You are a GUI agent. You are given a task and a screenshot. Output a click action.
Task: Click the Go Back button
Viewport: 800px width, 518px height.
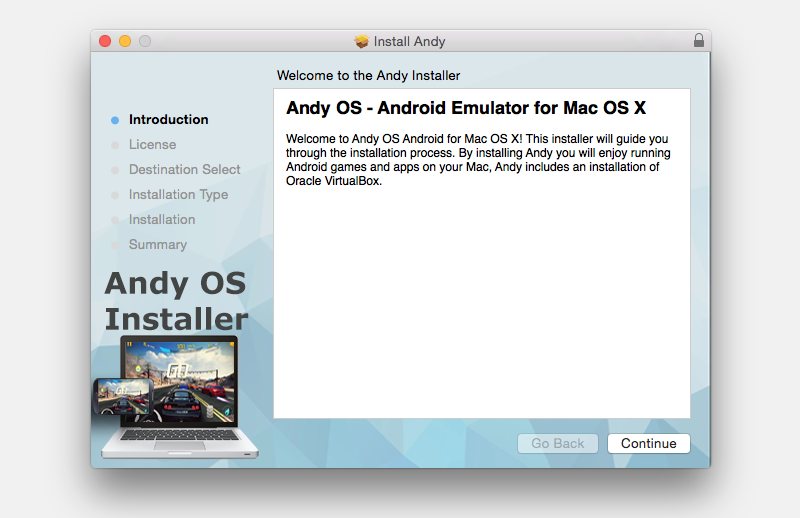coord(558,443)
